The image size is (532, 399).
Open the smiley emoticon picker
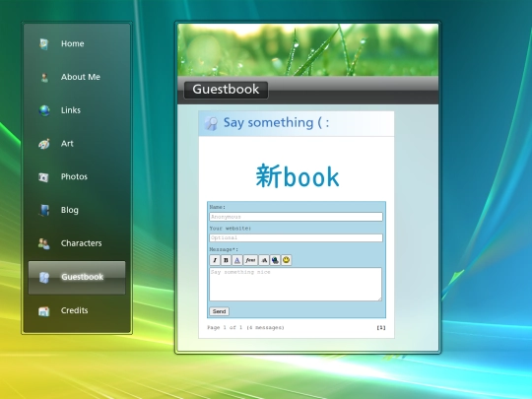pyautogui.click(x=287, y=260)
